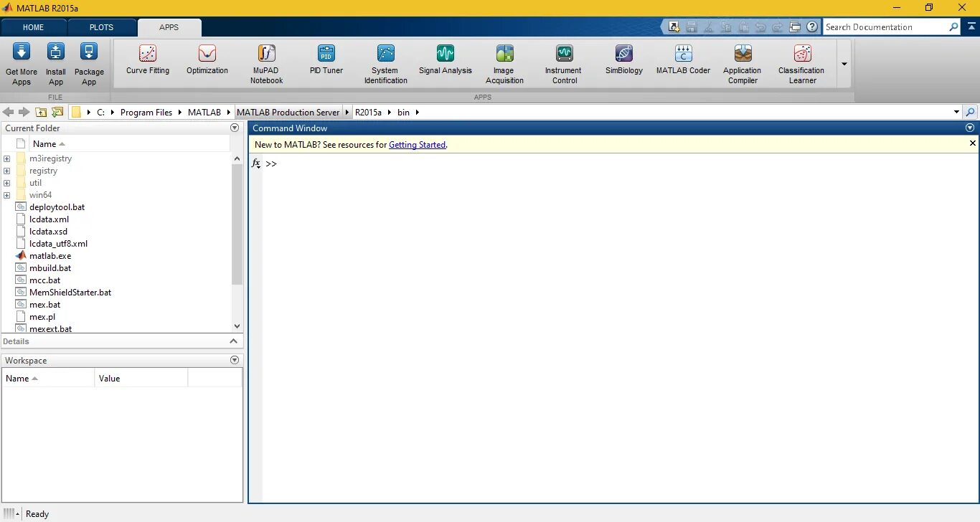Image resolution: width=980 pixels, height=522 pixels.
Task: Expand the m3iregistry folder
Action: 6,158
